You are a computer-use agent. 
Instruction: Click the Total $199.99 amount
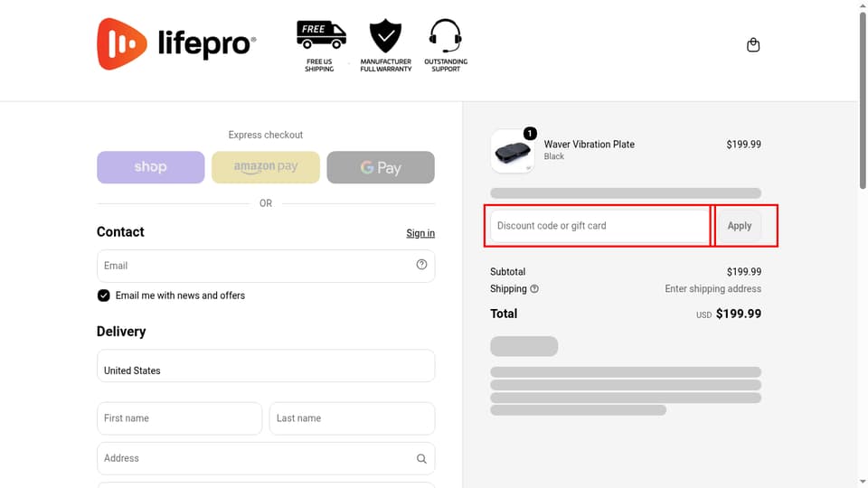click(739, 314)
